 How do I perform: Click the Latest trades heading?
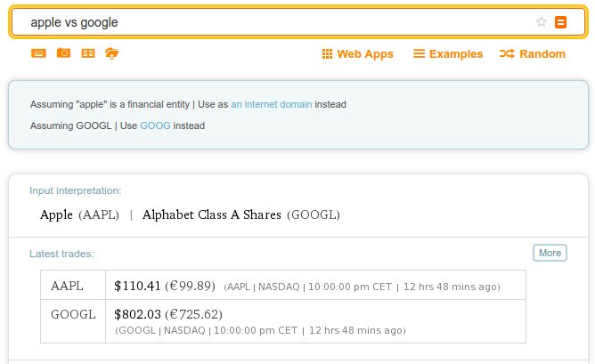click(x=61, y=254)
